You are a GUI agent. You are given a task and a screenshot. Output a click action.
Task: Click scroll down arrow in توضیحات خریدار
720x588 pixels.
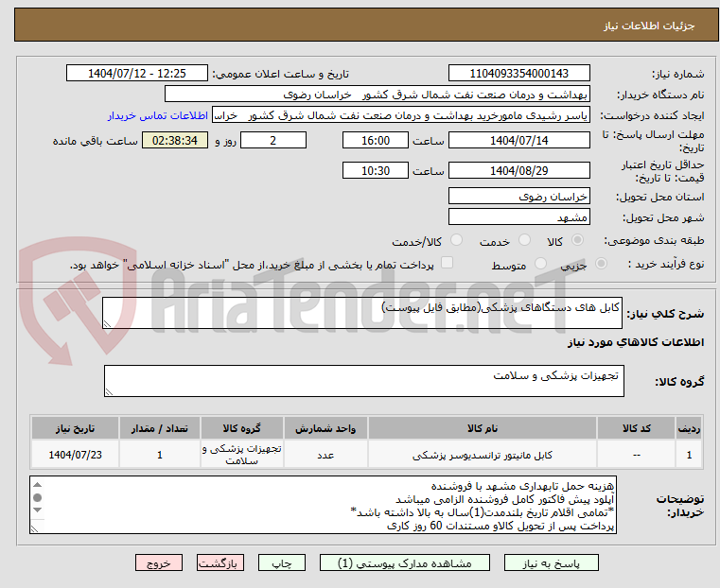tap(38, 510)
